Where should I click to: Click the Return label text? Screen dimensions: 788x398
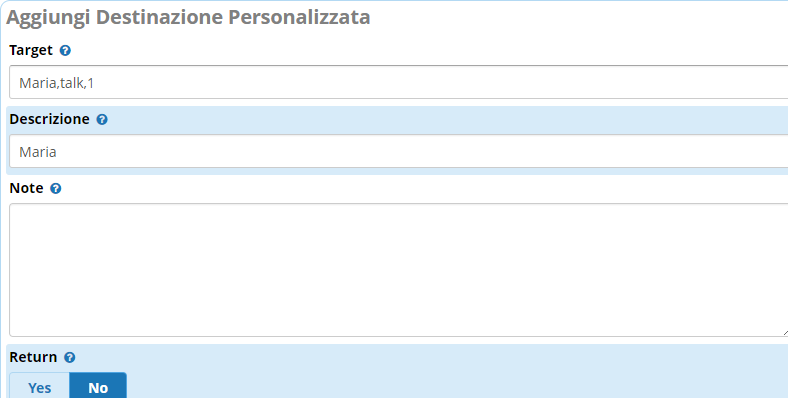click(x=33, y=357)
